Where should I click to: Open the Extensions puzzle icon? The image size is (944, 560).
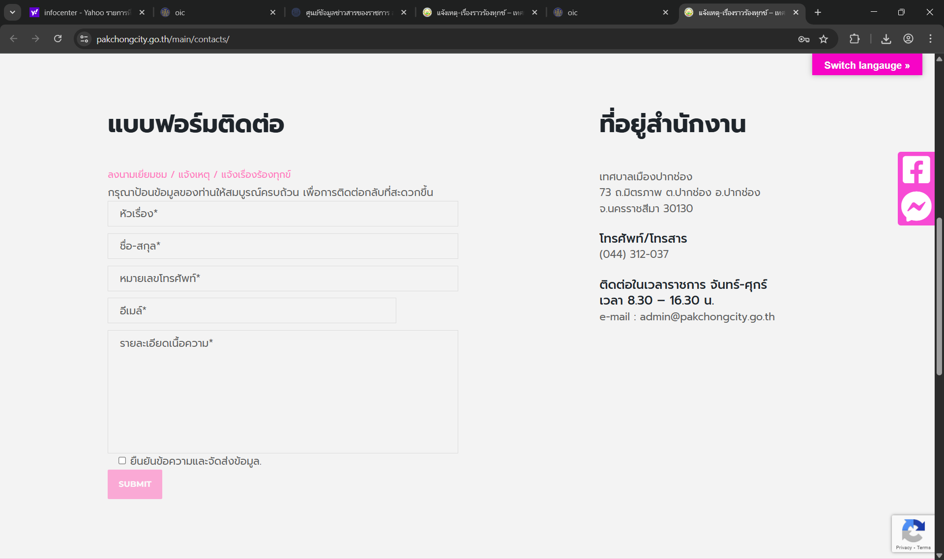(855, 39)
